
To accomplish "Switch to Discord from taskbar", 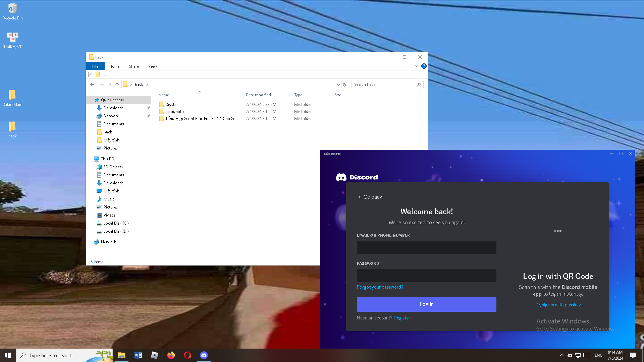I will [x=204, y=355].
